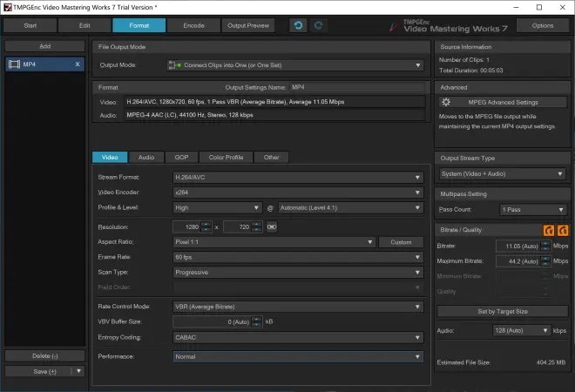Click Total Duration 00:05:03 text
Viewport: 575px width, 392px height.
tap(471, 71)
